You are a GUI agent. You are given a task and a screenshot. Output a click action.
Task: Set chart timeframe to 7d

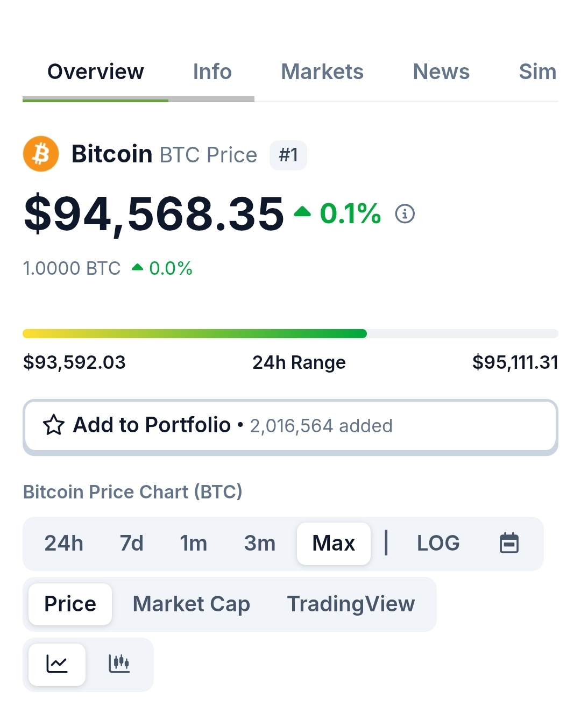pos(132,544)
